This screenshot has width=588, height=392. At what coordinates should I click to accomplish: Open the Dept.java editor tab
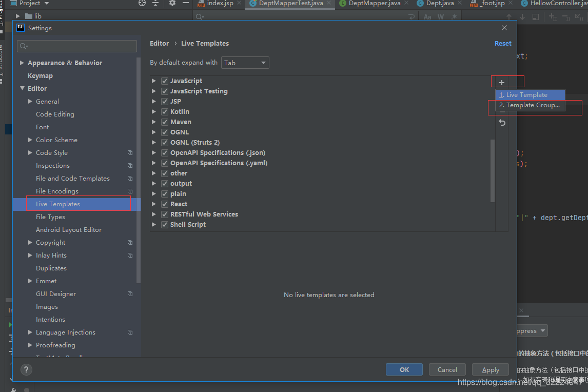[439, 4]
